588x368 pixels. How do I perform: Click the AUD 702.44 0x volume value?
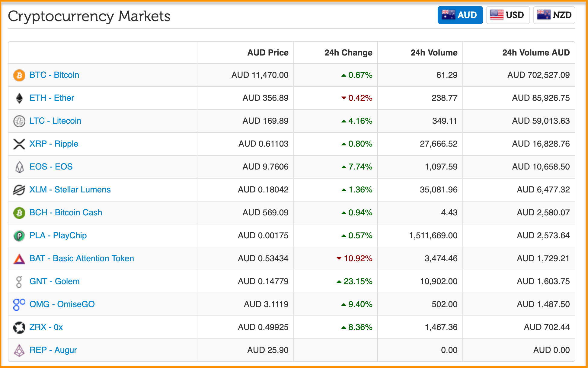[x=547, y=327]
